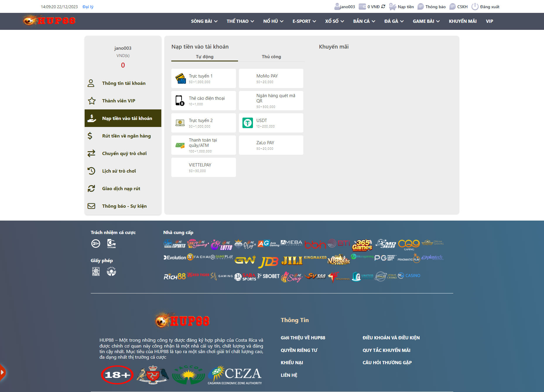Click the user avatar icon beside jano003

[x=337, y=6]
